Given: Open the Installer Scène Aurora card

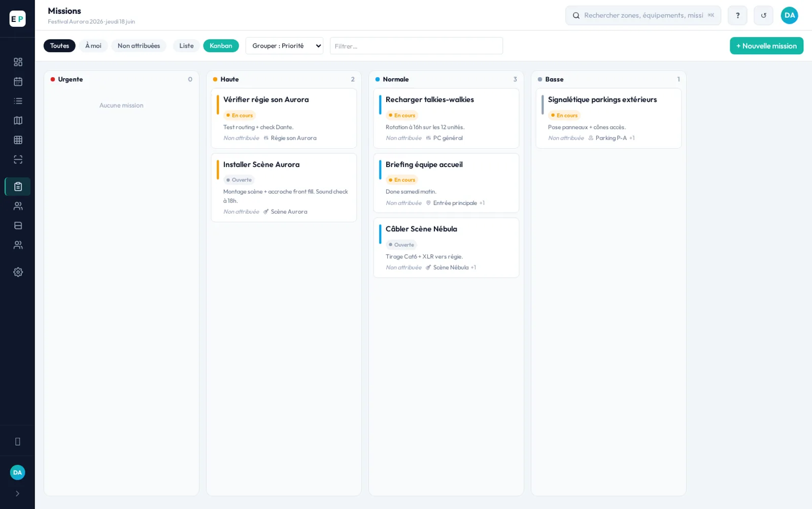Looking at the screenshot, I should tap(284, 188).
